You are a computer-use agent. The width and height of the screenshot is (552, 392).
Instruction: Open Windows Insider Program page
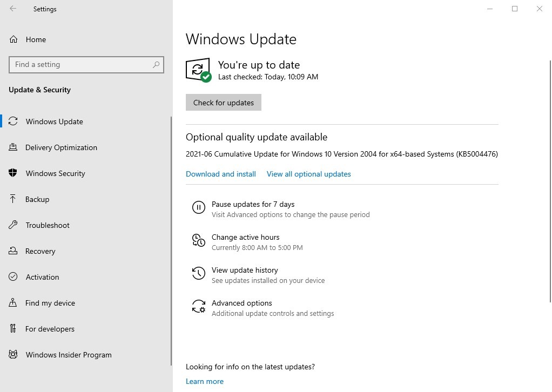[85, 355]
